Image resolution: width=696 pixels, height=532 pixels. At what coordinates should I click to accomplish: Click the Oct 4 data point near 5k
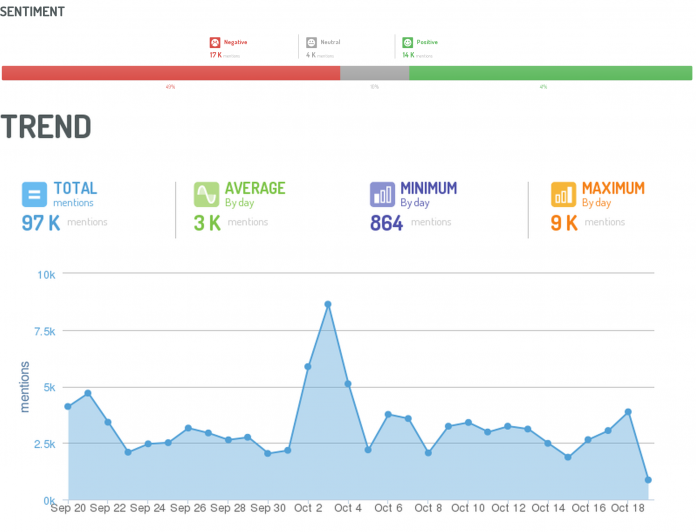tap(348, 384)
